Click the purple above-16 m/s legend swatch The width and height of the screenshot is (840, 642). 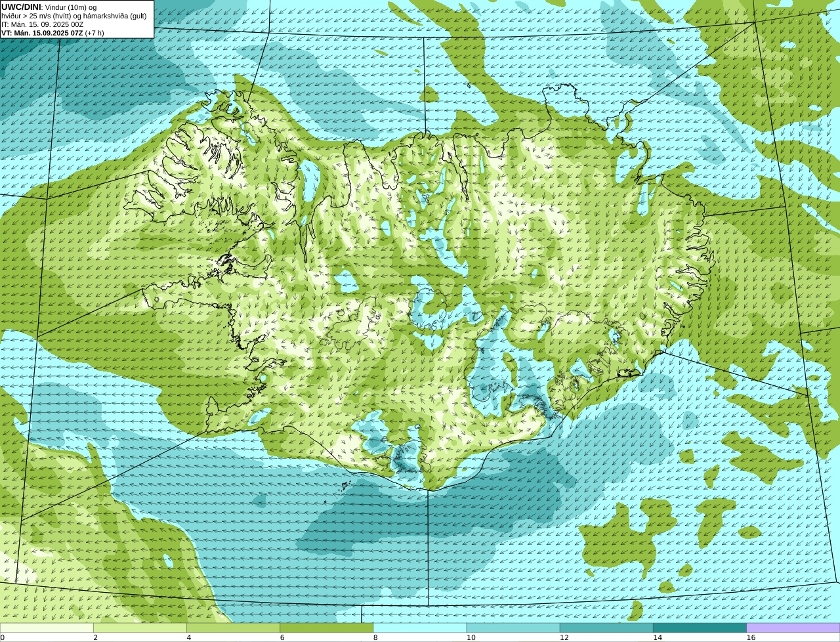coord(793,628)
